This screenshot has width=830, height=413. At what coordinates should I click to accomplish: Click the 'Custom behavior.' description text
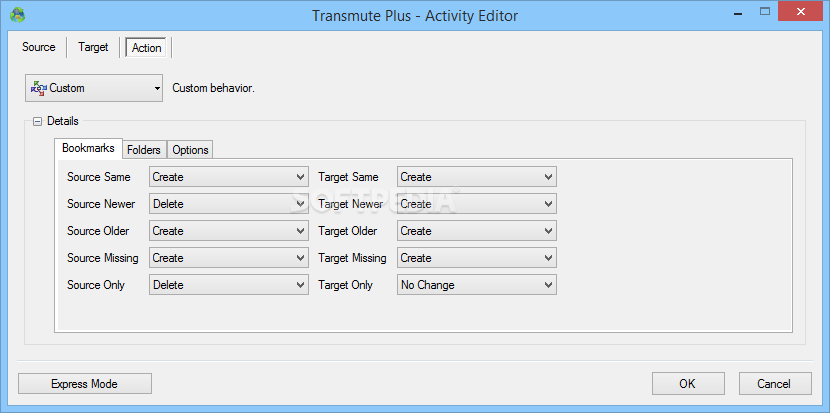point(214,88)
